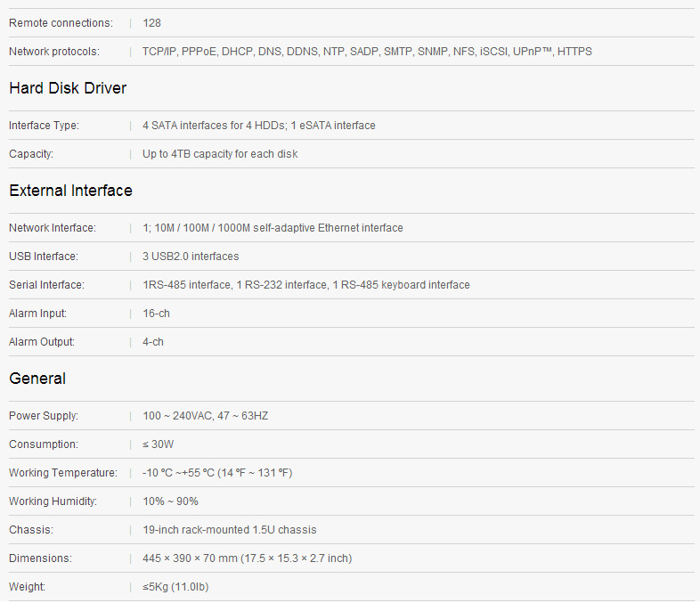
Task: Click the External Interface section heading
Action: pyautogui.click(x=70, y=191)
